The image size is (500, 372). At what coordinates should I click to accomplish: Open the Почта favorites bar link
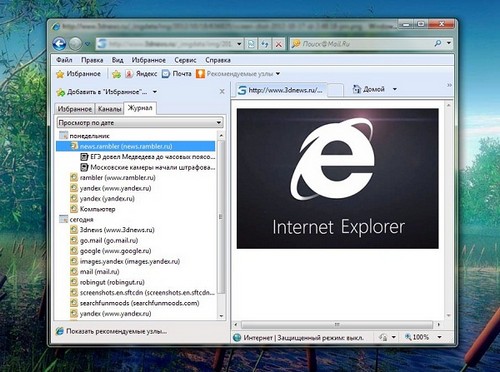pyautogui.click(x=177, y=74)
